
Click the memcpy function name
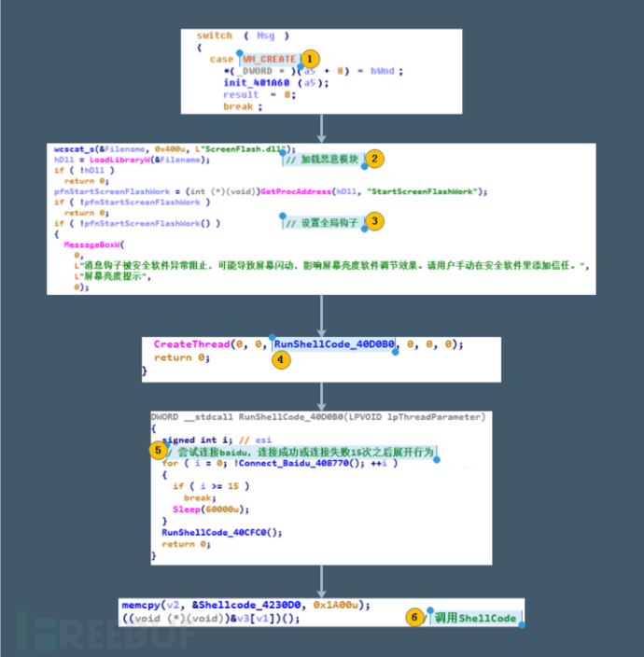coord(141,605)
